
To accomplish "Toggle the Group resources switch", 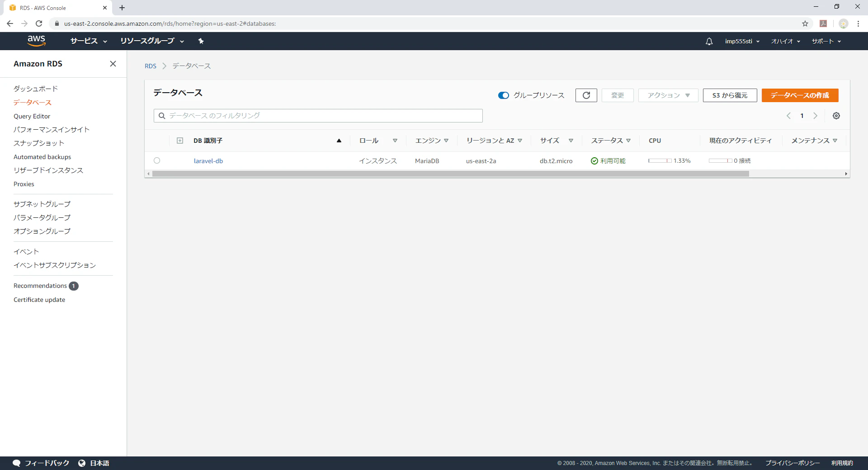I will pos(503,95).
